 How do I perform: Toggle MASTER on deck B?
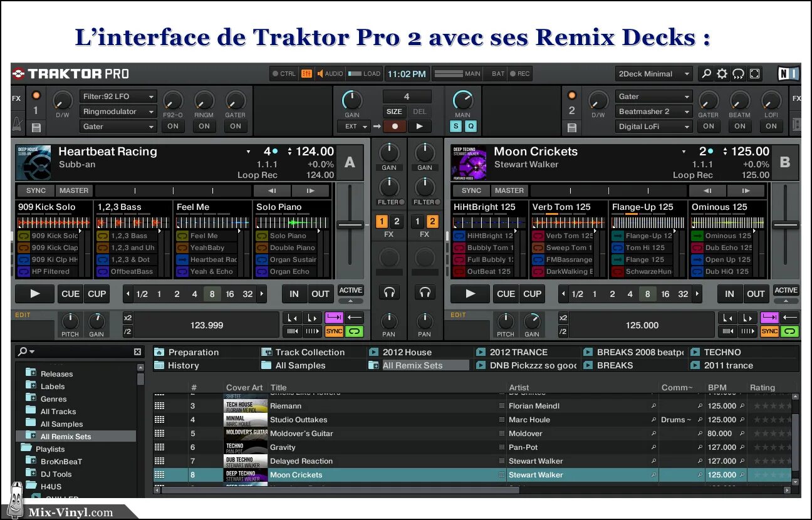coord(509,190)
